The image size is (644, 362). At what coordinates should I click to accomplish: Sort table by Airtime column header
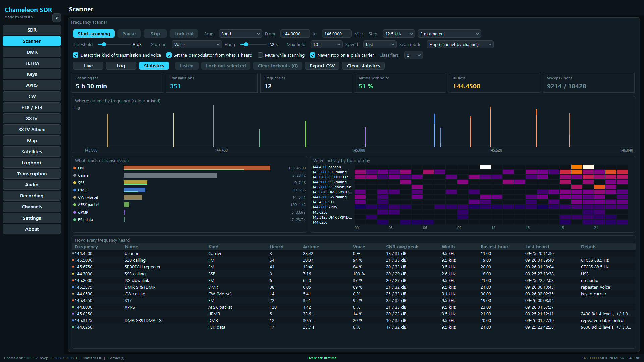tap(311, 247)
